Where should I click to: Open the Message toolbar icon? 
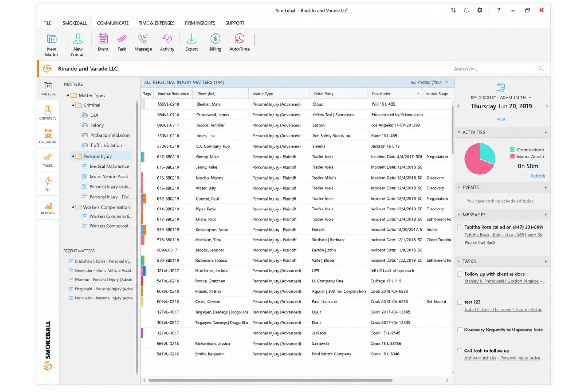click(x=143, y=42)
